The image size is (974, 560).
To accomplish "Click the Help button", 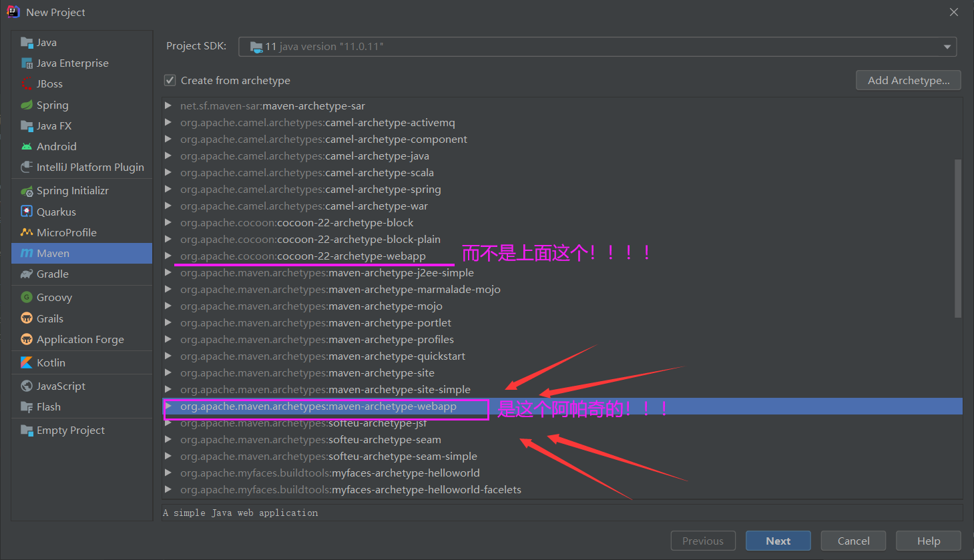I will point(928,541).
